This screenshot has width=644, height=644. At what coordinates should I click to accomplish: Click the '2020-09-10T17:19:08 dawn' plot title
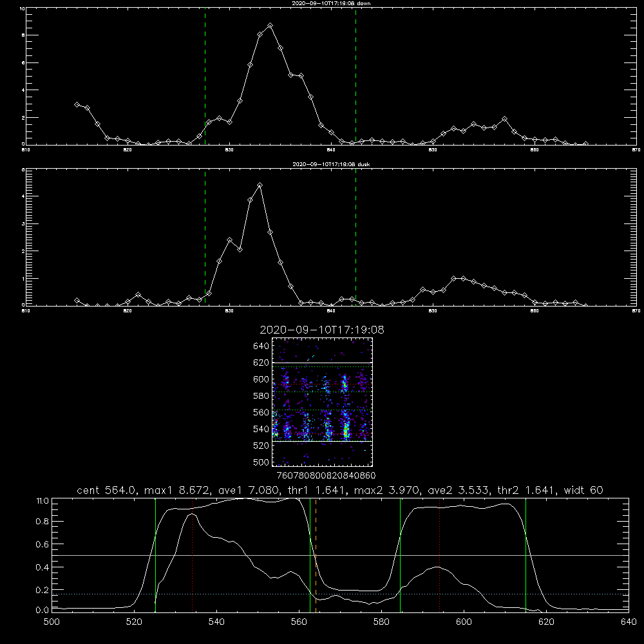click(331, 3)
